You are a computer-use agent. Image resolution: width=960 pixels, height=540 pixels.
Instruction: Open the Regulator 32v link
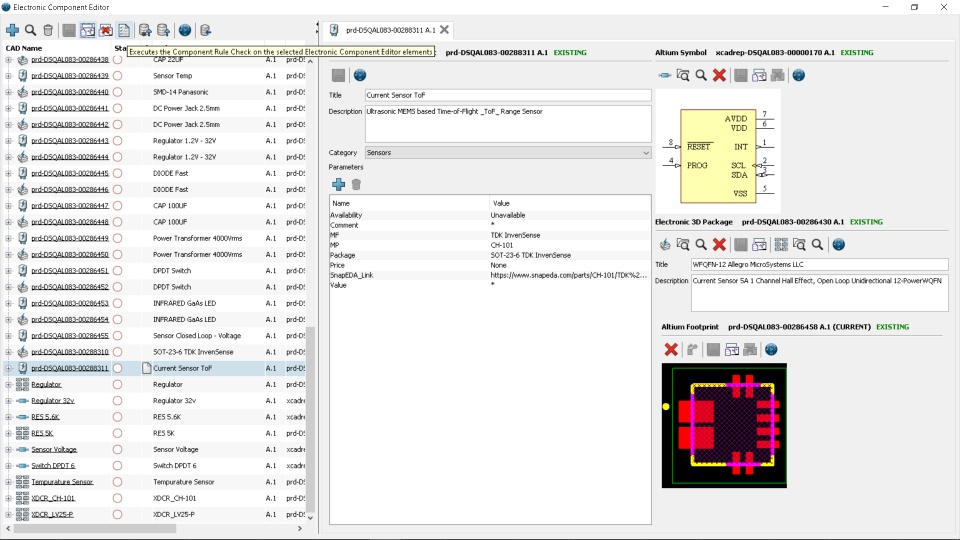click(53, 400)
